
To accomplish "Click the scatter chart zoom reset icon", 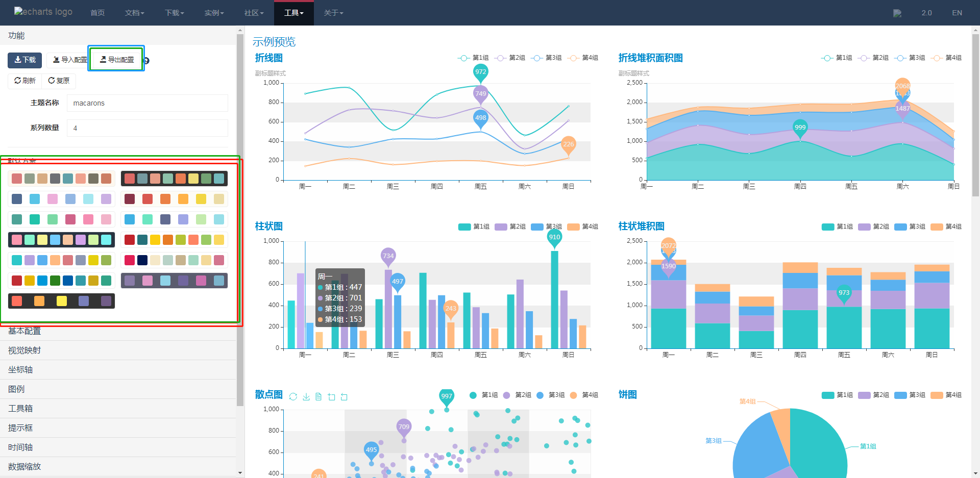I will coord(344,397).
